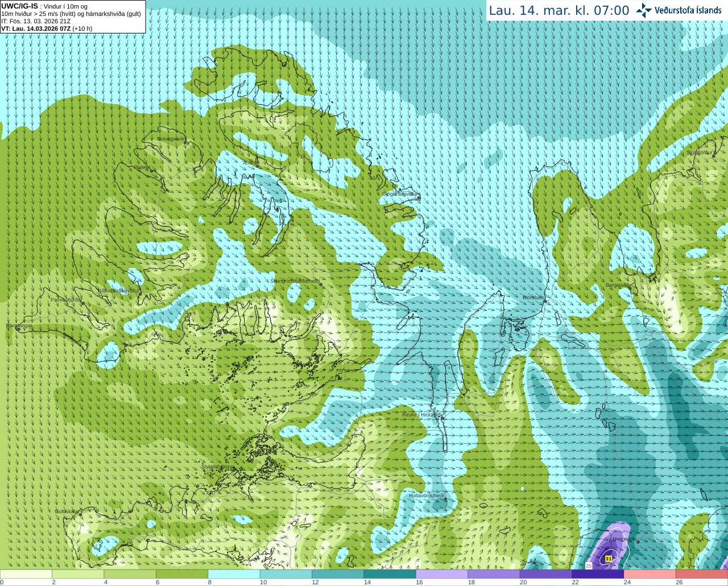
Task: Click the 18–20 m/s purple legend swatch
Action: pyautogui.click(x=494, y=574)
